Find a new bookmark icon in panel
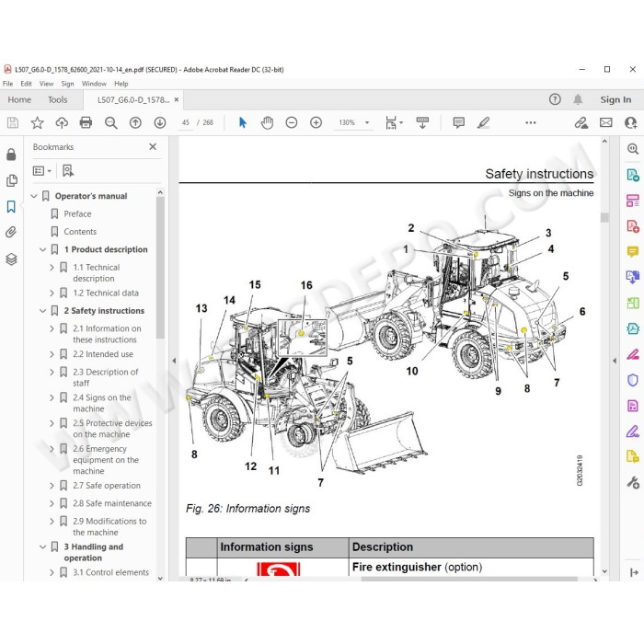The image size is (644, 644). 68,170
